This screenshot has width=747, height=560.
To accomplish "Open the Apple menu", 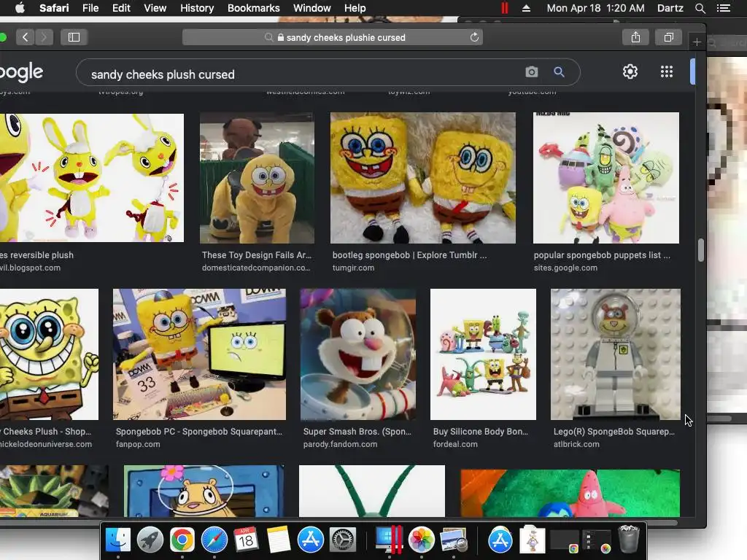I will 20,8.
